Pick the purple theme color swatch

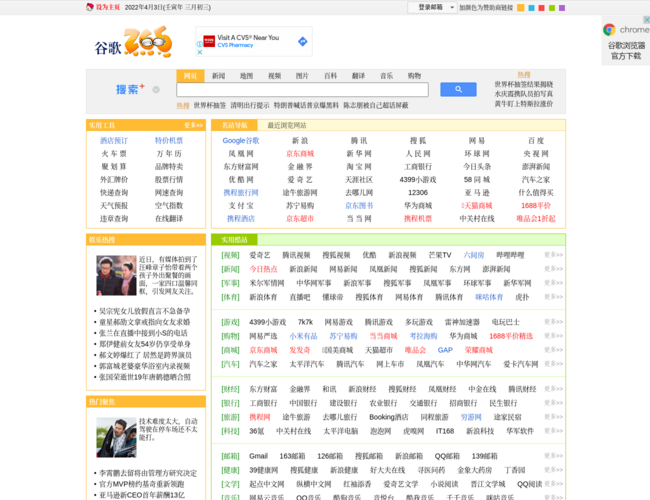562,7
